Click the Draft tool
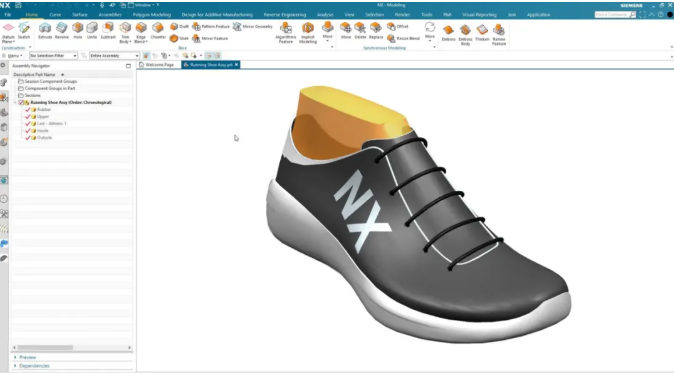Screen dimensions: 674x374 click(179, 26)
